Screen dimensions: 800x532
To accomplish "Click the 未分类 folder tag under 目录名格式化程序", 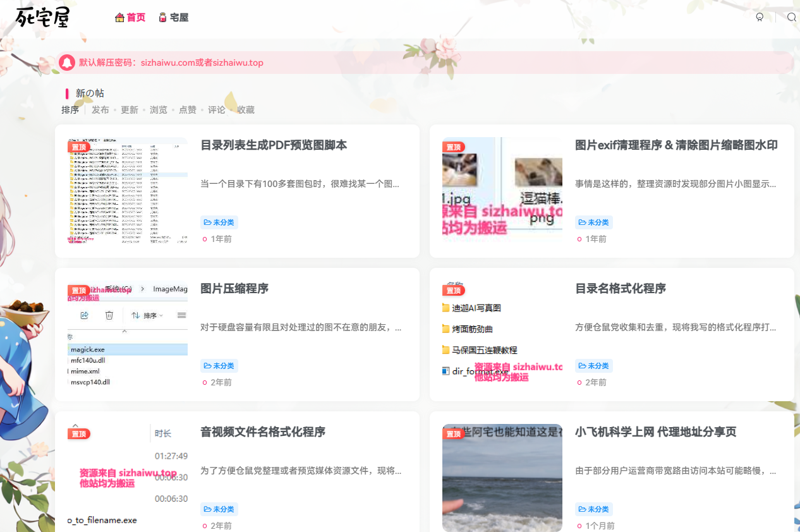I will 594,366.
